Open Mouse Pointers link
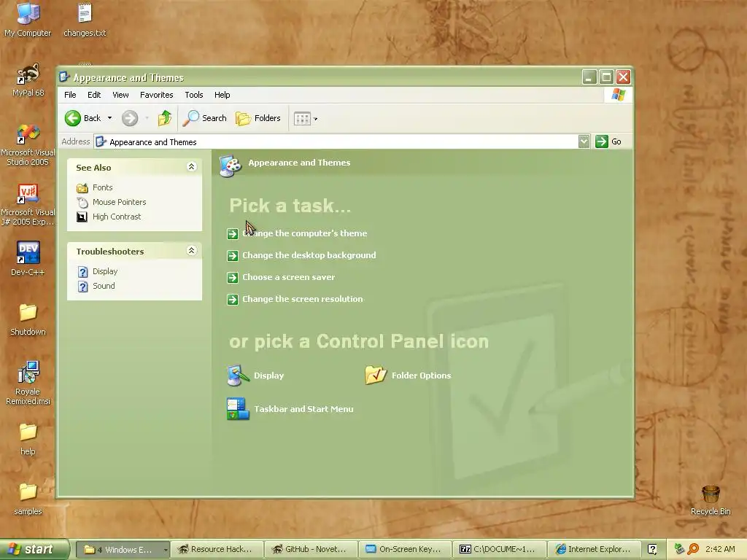Viewport: 747px width, 560px height. click(119, 202)
